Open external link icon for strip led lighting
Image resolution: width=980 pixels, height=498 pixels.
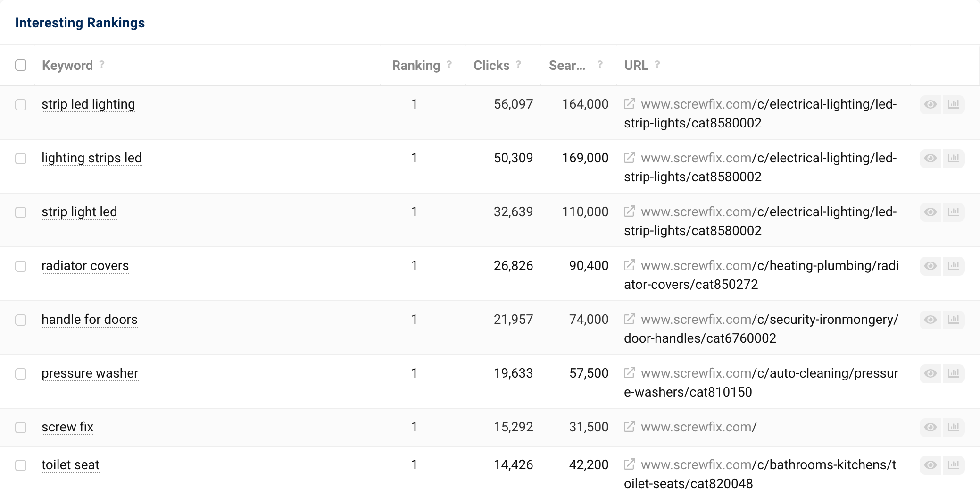(629, 104)
